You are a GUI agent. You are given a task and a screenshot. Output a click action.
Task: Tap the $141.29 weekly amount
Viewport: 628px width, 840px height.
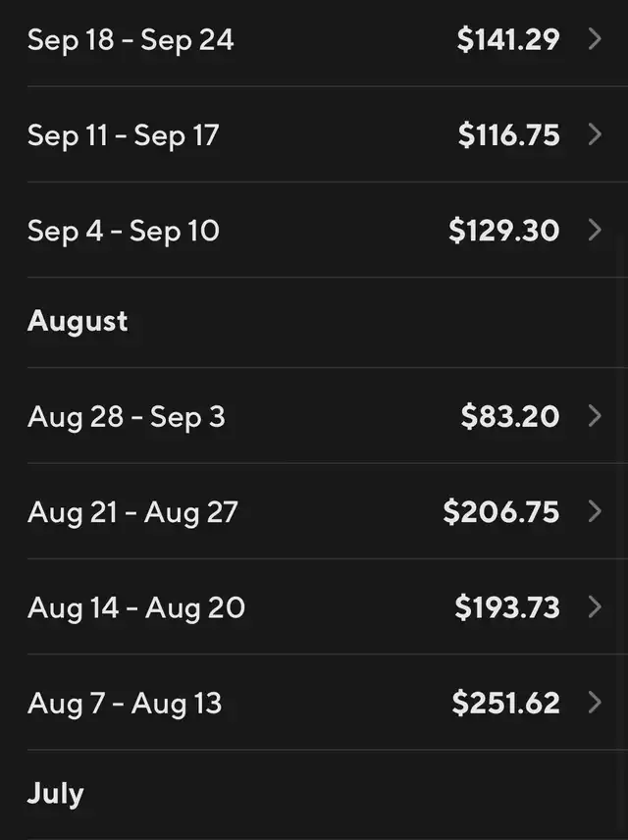(508, 40)
